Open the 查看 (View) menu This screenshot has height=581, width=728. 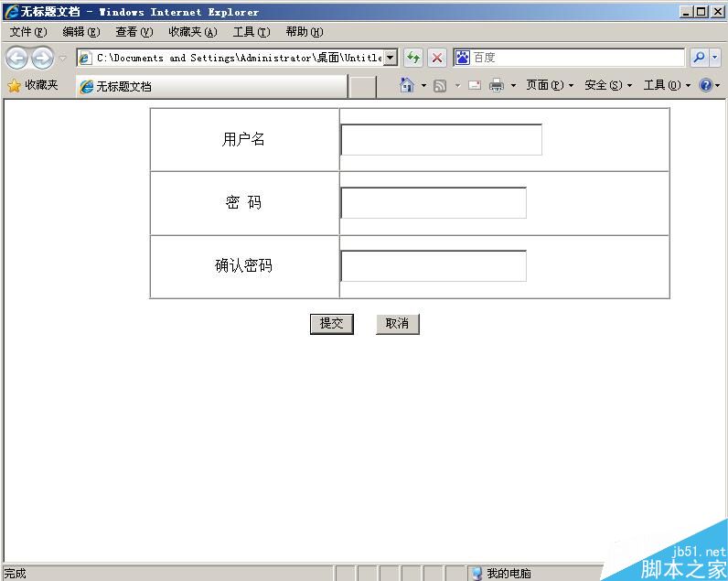click(134, 32)
